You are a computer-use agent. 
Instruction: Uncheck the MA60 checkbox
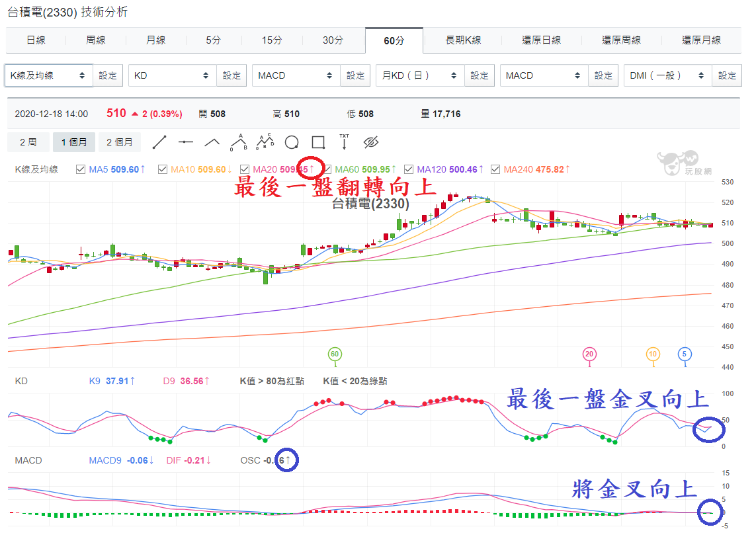coord(328,169)
